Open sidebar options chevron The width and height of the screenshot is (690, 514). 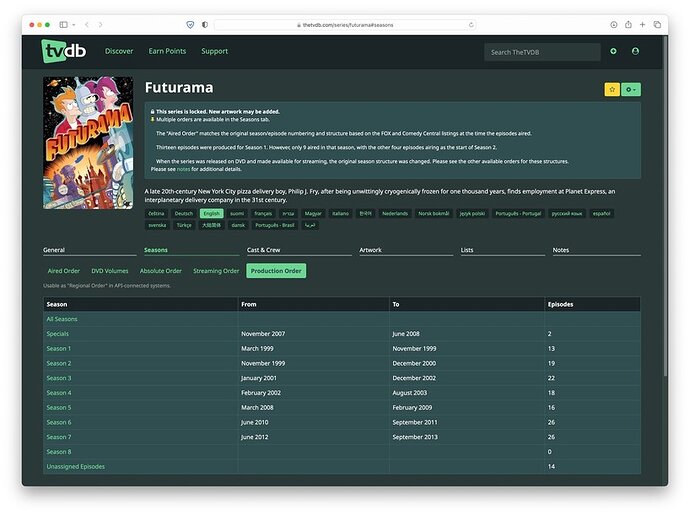pos(73,25)
